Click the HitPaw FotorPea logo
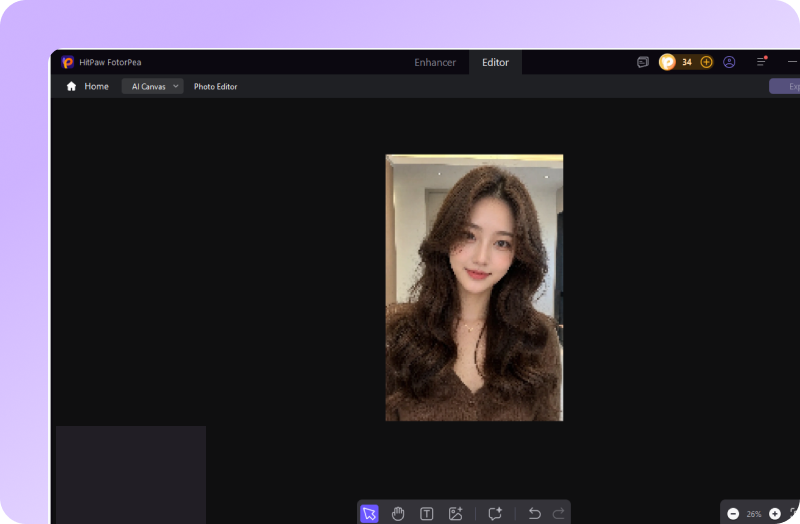 (x=67, y=62)
